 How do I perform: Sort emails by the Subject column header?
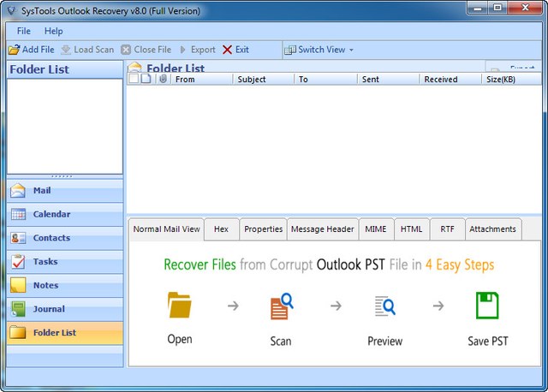(252, 80)
